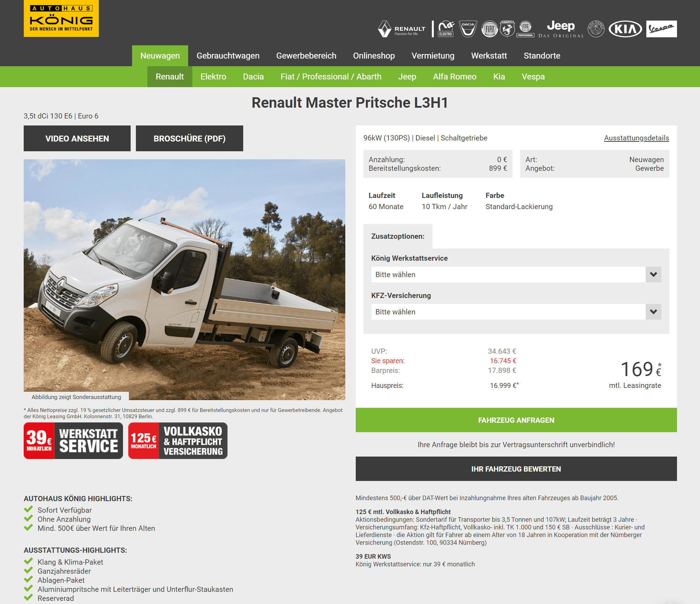Viewport: 700px width, 604px height.
Task: Select the Zusatzoptionen tab header
Action: (x=398, y=236)
